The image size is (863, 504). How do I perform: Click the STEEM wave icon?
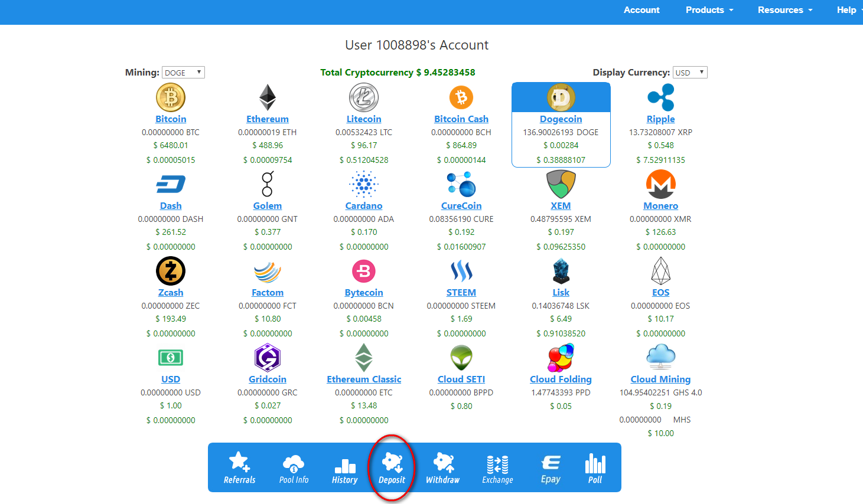click(x=461, y=271)
